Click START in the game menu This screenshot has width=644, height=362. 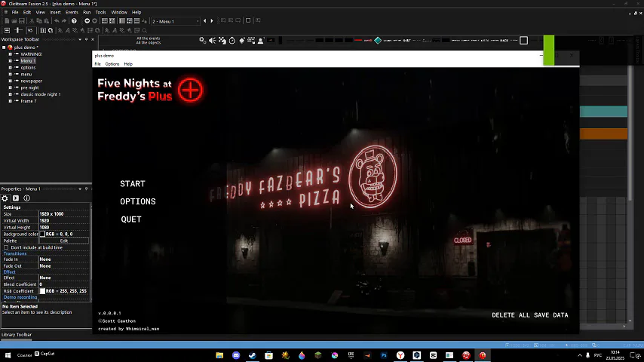pyautogui.click(x=133, y=184)
